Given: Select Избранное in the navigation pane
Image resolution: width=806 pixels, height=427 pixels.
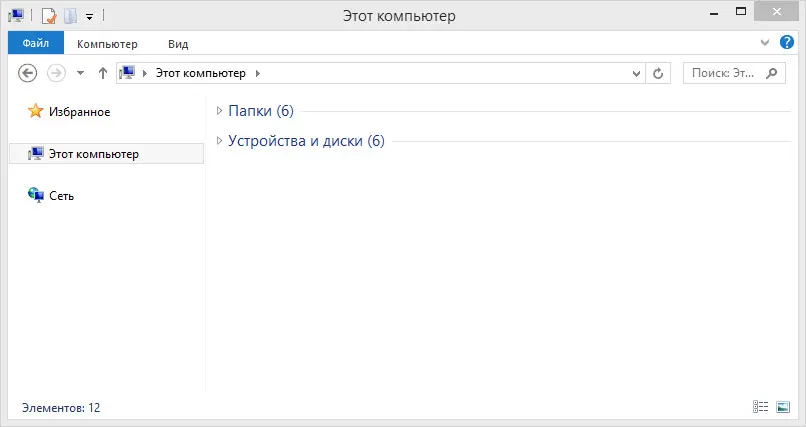Looking at the screenshot, I should pyautogui.click(x=79, y=112).
